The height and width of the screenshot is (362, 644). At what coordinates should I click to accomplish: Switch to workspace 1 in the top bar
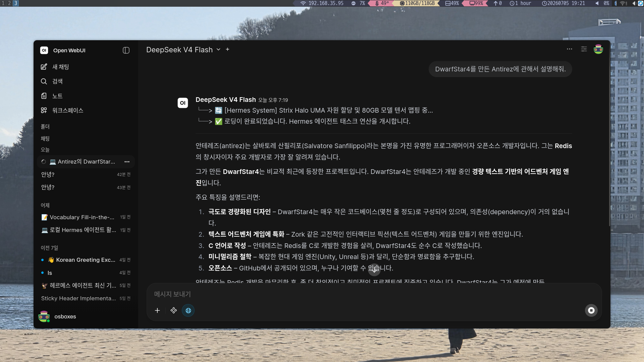pyautogui.click(x=3, y=3)
